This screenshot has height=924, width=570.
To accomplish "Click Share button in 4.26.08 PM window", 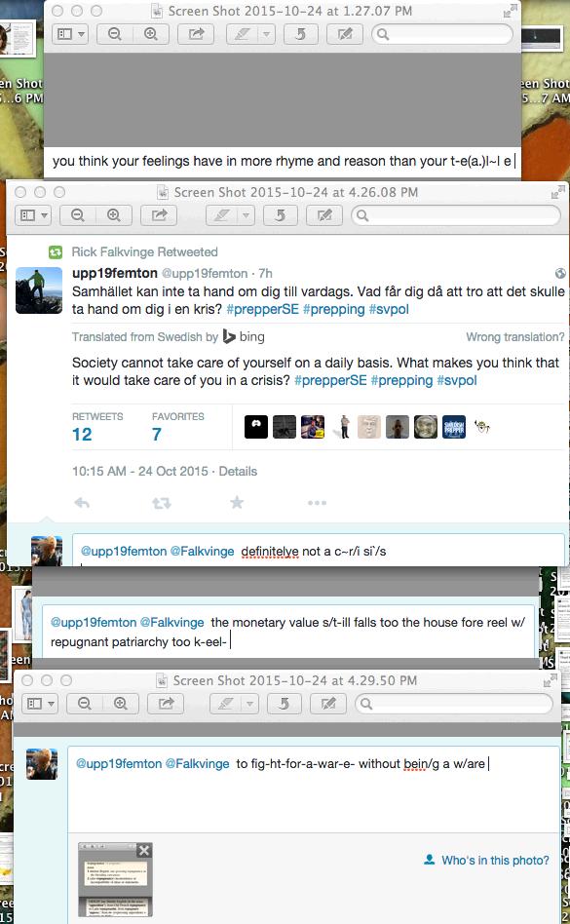I will [x=159, y=215].
